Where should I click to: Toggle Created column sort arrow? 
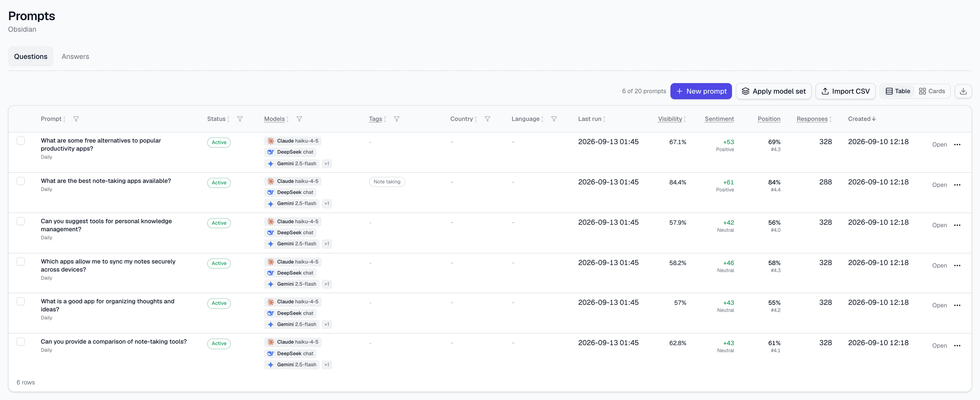[x=874, y=119]
